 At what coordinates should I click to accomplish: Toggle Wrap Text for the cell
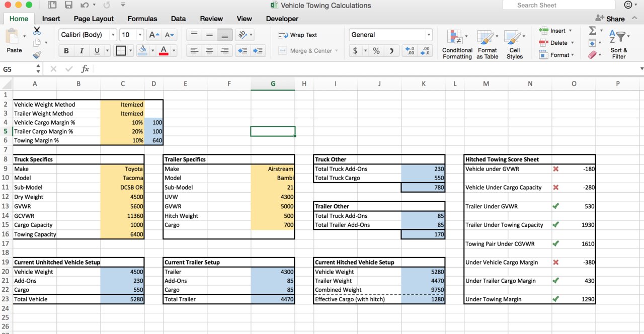pos(297,35)
